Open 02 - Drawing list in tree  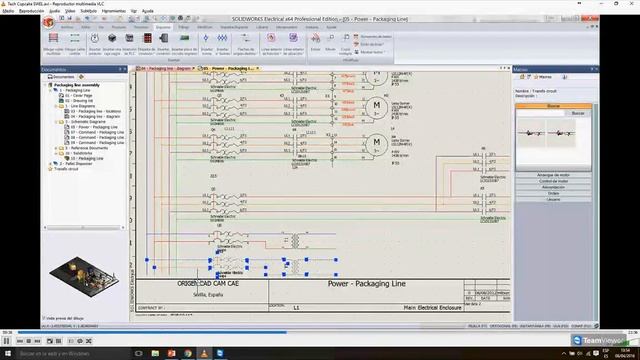(x=76, y=101)
